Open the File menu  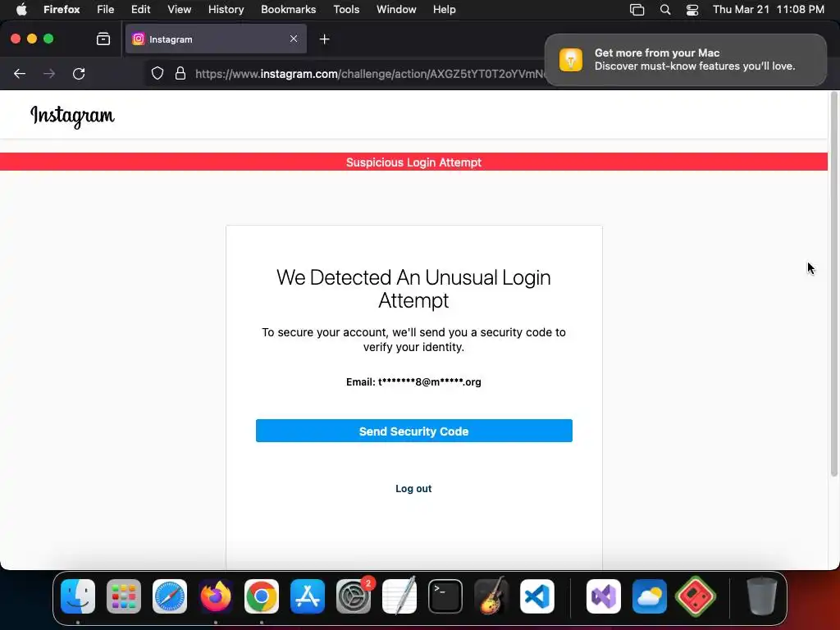pos(106,10)
